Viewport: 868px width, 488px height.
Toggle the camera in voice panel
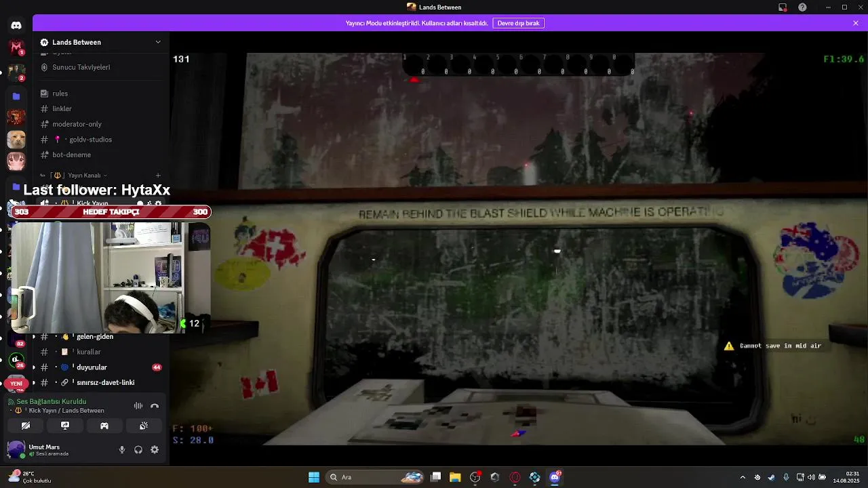(x=26, y=426)
